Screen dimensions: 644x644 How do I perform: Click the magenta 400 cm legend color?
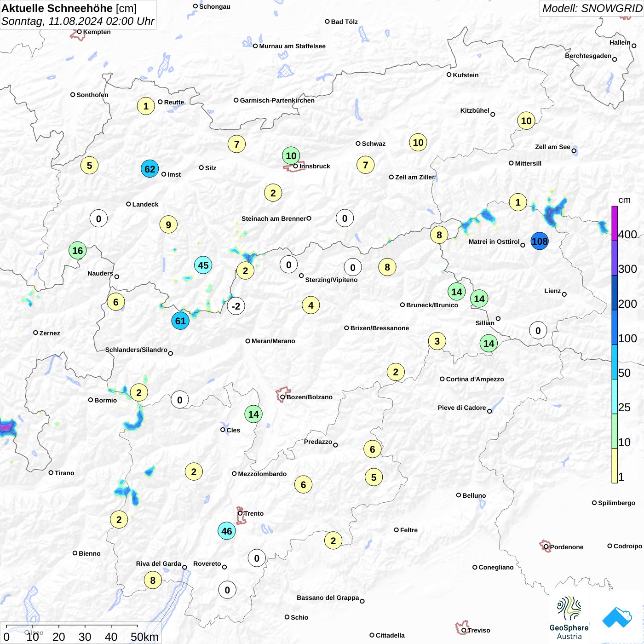coord(615,223)
